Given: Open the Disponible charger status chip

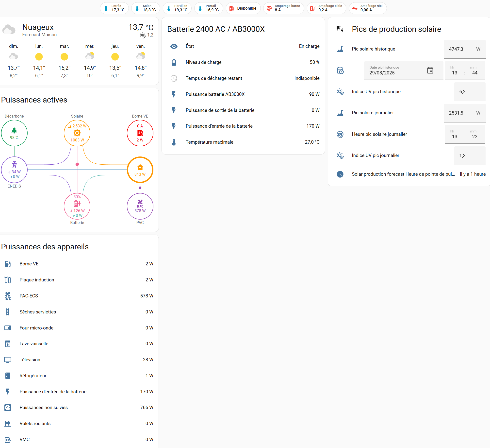Looking at the screenshot, I should (243, 8).
